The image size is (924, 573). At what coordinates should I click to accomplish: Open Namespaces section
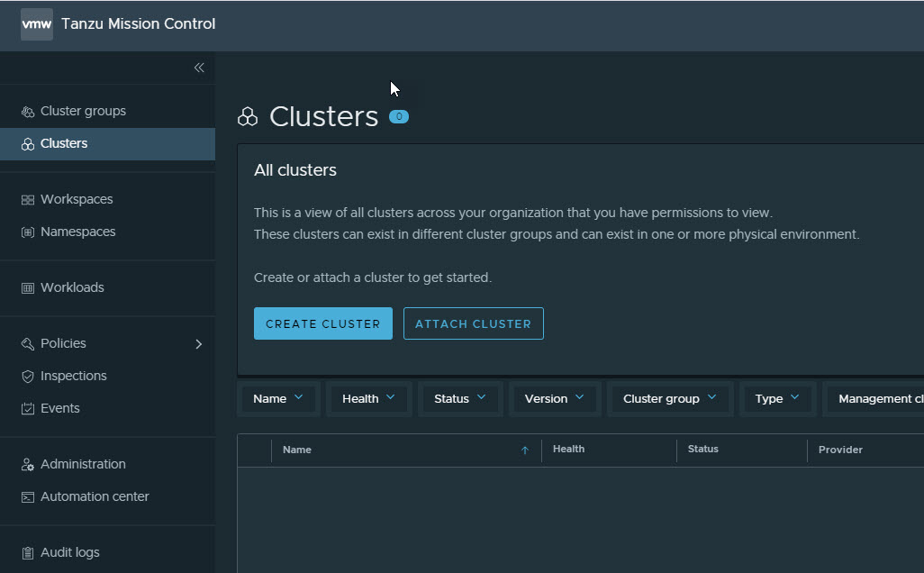[107, 232]
